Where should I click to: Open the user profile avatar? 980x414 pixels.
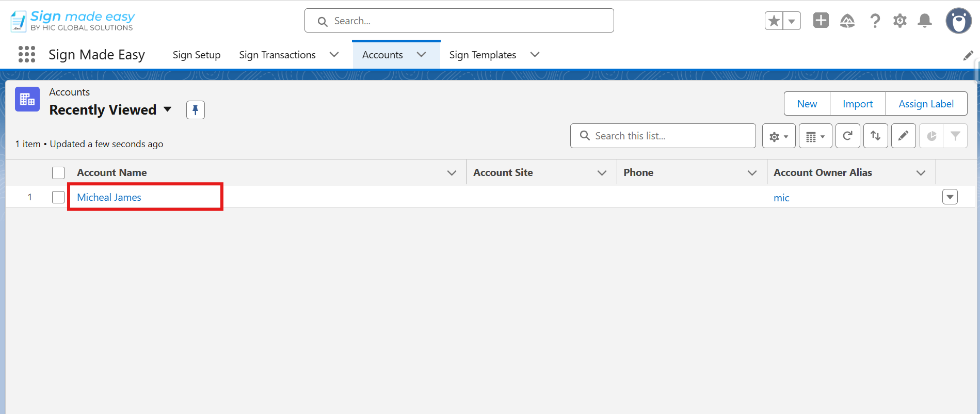coord(958,21)
